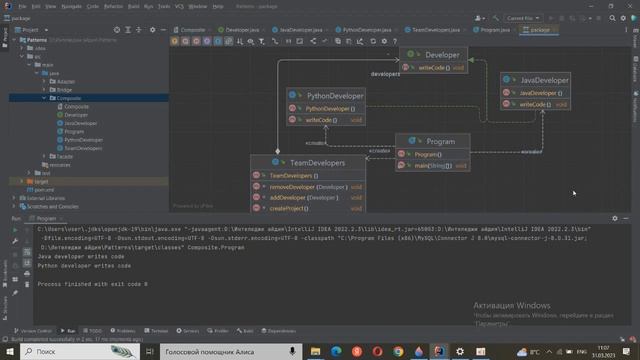
Task: Click diagram export to file icon
Action: coord(360,41)
